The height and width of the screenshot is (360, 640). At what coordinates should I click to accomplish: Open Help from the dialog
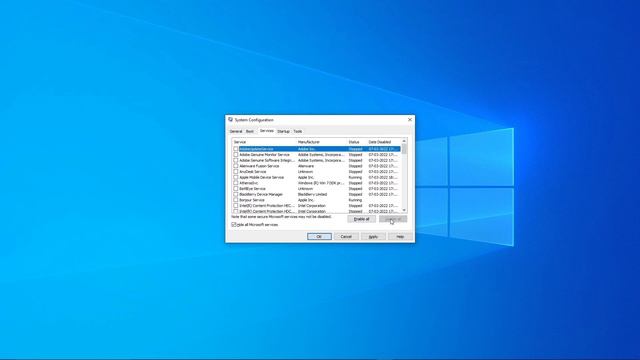pos(400,237)
